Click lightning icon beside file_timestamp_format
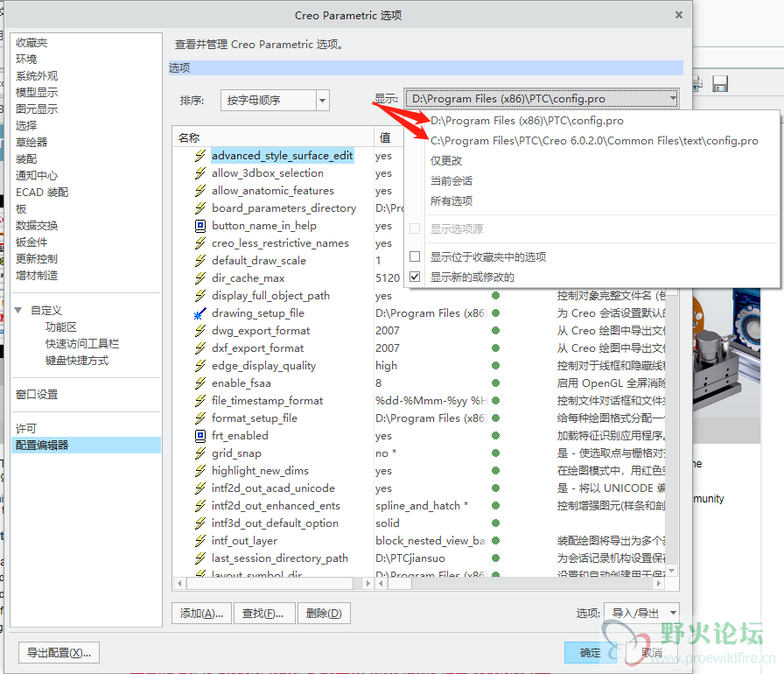The height and width of the screenshot is (674, 784). point(200,401)
